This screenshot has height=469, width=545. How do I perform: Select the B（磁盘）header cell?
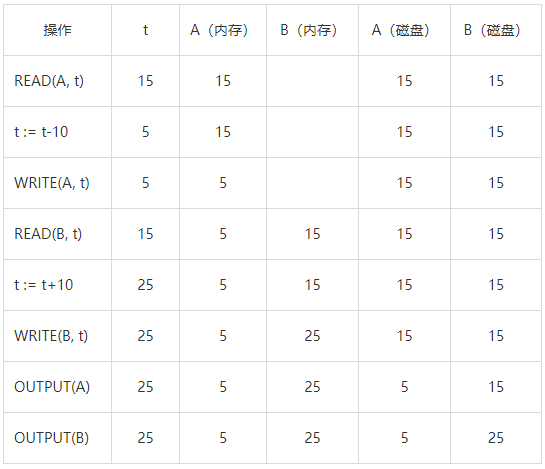coord(496,30)
